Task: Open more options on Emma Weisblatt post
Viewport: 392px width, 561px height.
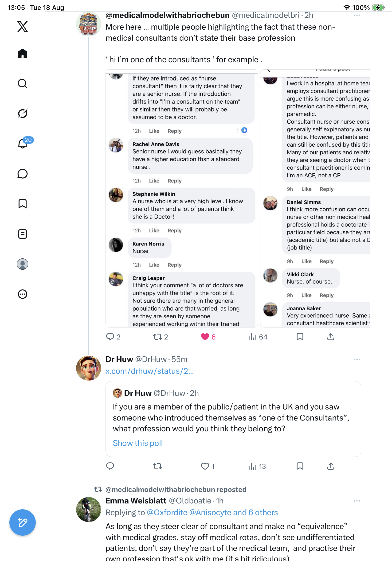Action: click(x=357, y=501)
